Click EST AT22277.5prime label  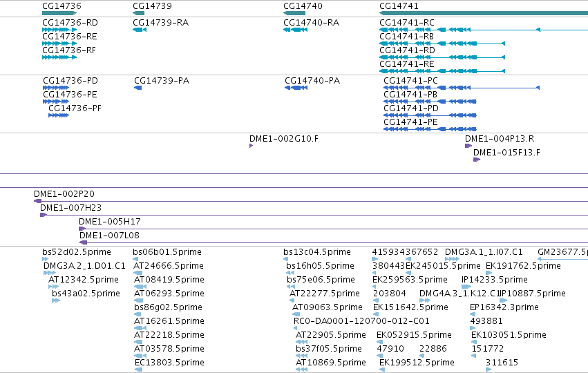pos(324,294)
